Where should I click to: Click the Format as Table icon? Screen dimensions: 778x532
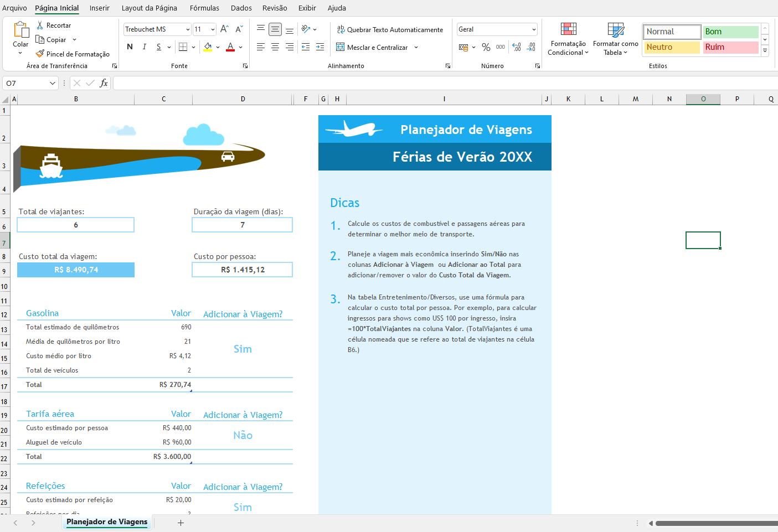tap(615, 29)
